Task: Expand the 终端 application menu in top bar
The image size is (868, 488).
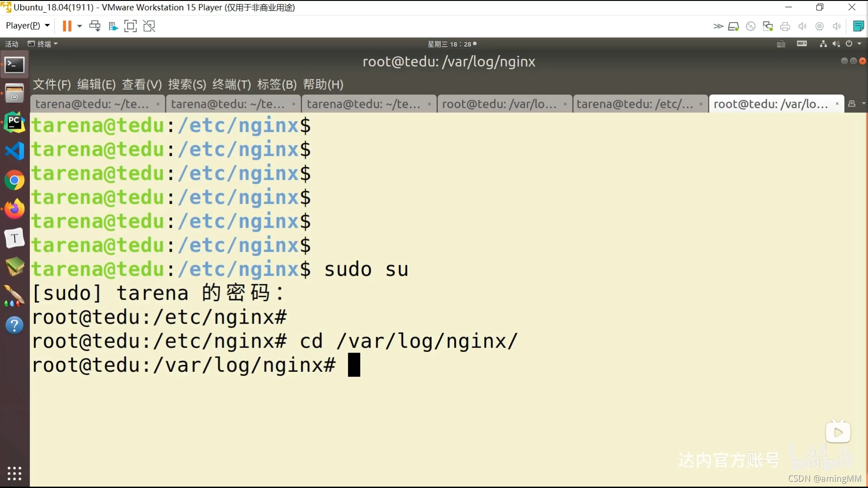Action: click(43, 44)
